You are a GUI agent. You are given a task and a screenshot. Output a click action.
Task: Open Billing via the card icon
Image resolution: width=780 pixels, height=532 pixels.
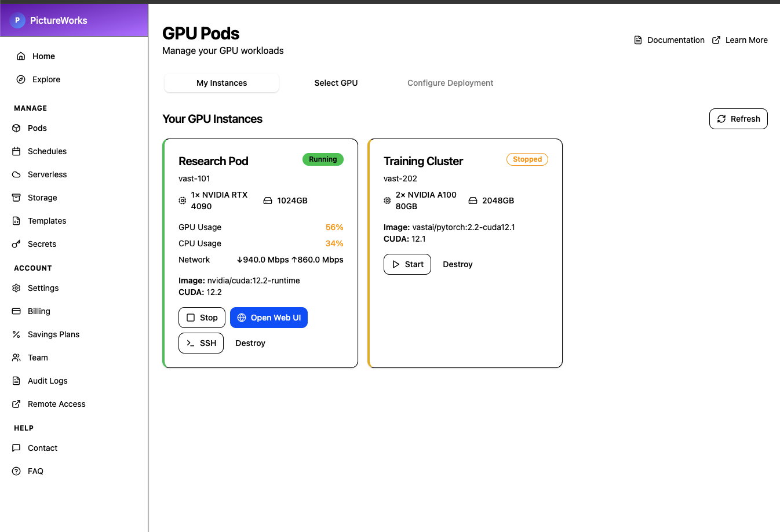tap(16, 311)
